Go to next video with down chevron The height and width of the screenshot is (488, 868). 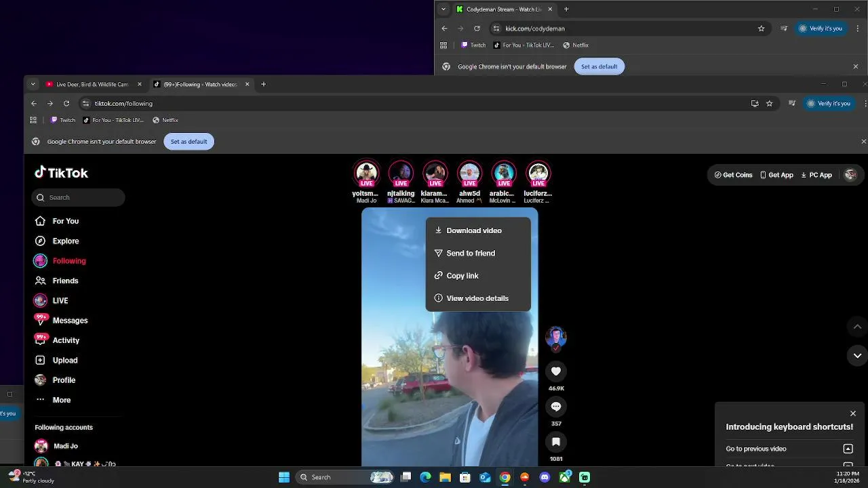pyautogui.click(x=857, y=355)
